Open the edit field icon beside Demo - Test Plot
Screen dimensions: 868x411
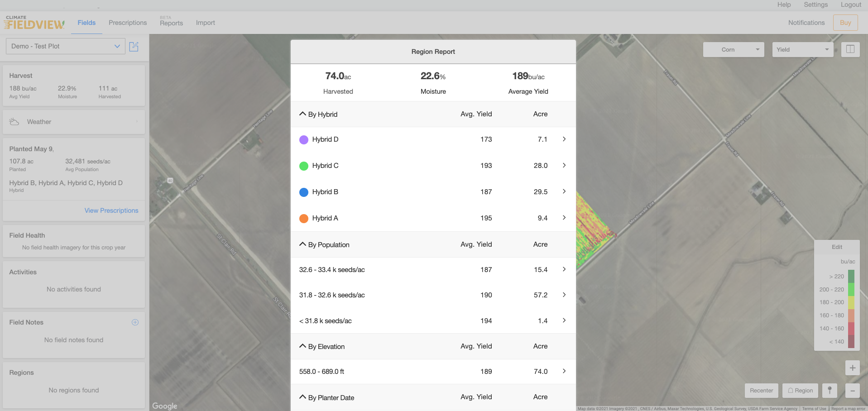pos(134,46)
